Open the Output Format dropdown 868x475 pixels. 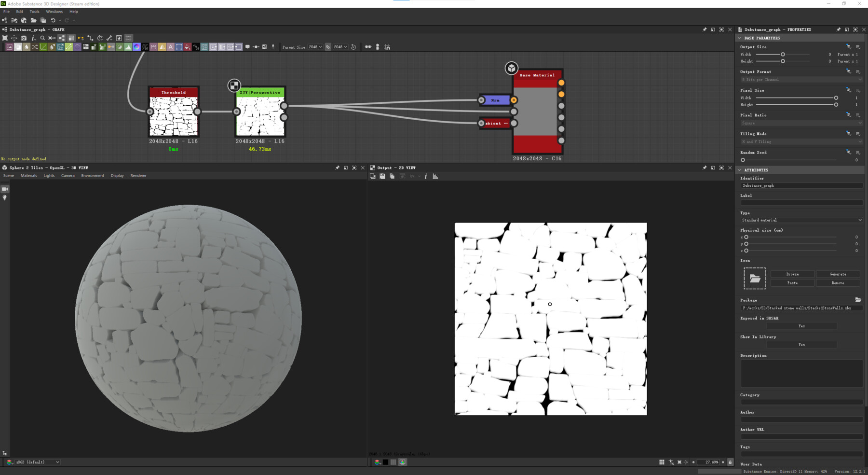point(800,79)
